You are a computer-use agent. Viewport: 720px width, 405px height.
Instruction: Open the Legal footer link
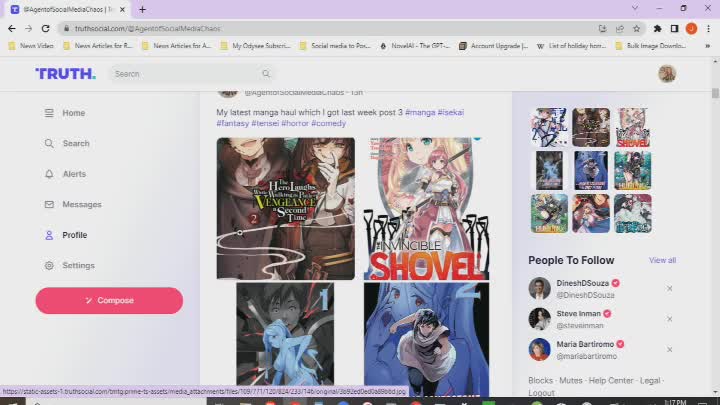click(x=650, y=381)
